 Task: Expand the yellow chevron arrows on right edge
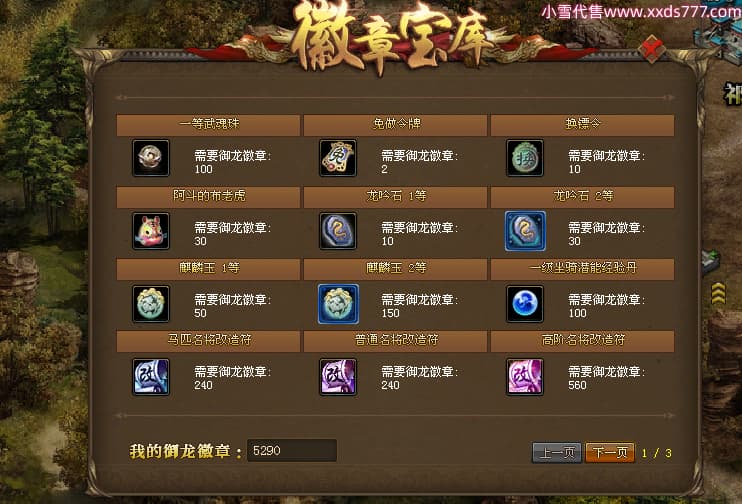point(718,293)
